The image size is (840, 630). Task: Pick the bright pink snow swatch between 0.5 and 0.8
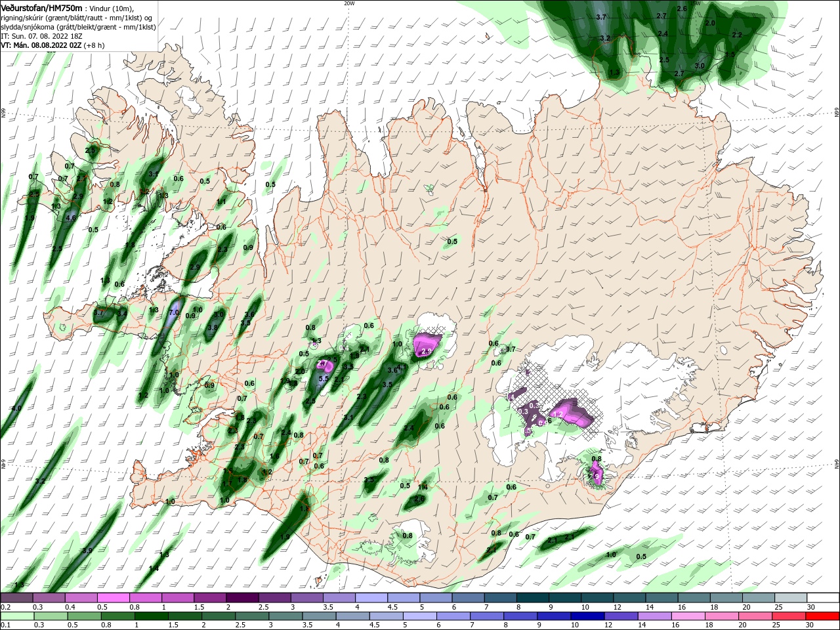coord(114,598)
